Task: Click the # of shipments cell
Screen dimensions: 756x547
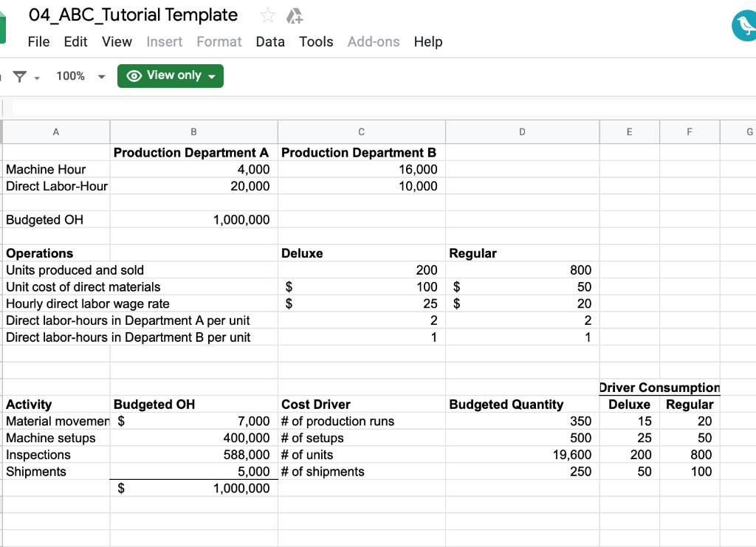Action: [362, 472]
